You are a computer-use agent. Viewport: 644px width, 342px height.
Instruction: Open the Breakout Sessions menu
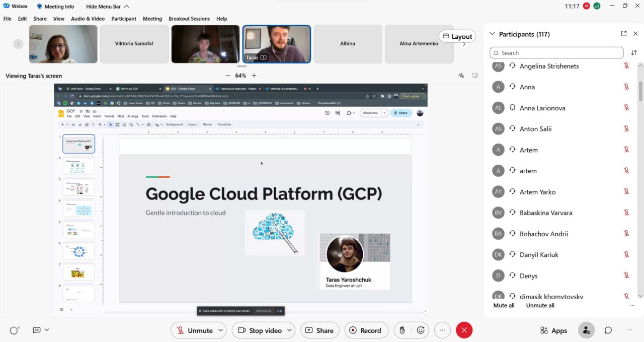click(x=189, y=19)
